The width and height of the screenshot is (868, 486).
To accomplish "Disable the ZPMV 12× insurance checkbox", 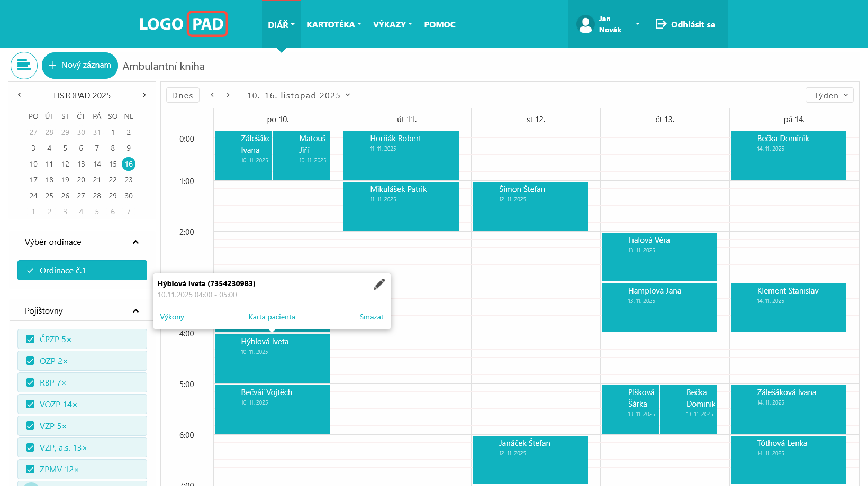I will point(31,469).
